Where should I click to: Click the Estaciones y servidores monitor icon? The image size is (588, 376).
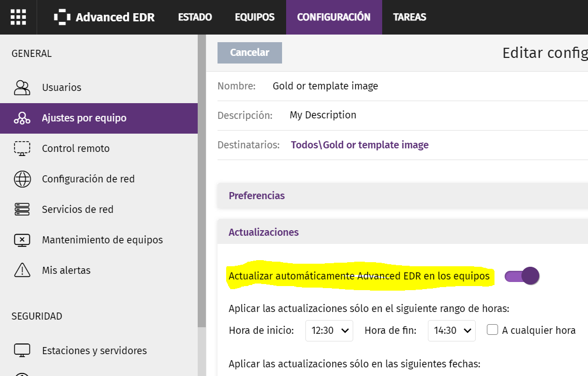[x=22, y=351]
